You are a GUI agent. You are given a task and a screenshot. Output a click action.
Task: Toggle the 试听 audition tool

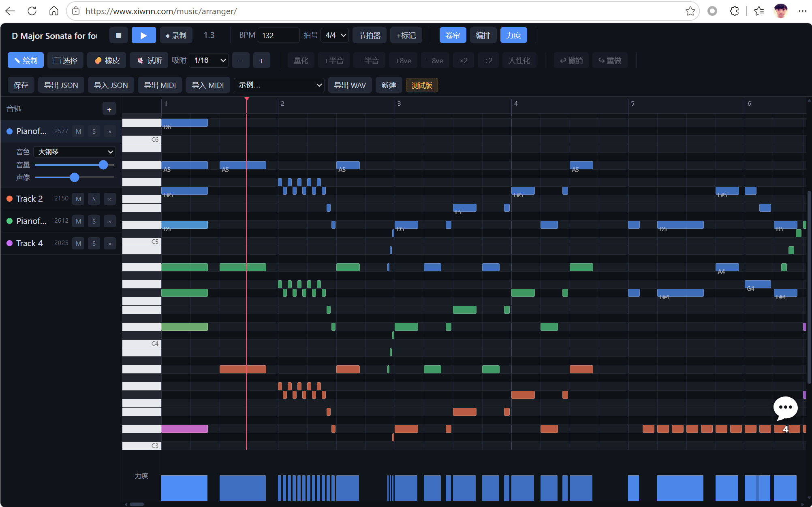[149, 60]
